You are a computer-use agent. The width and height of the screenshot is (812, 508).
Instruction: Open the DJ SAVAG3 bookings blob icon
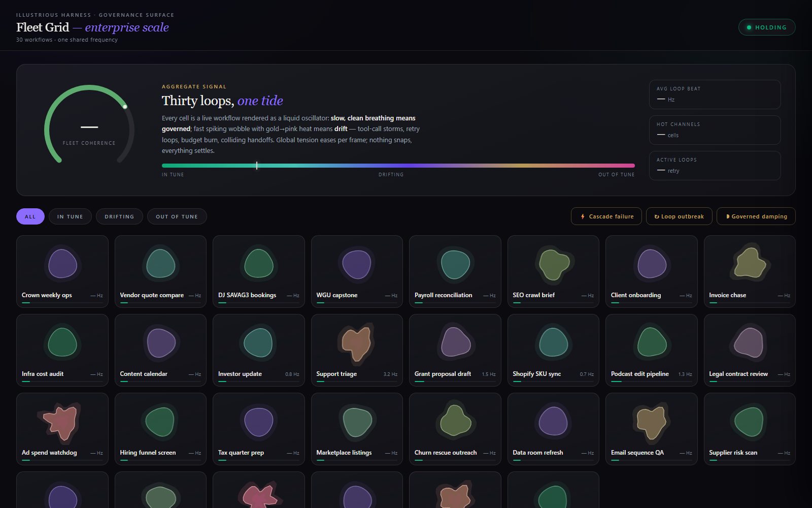(259, 264)
